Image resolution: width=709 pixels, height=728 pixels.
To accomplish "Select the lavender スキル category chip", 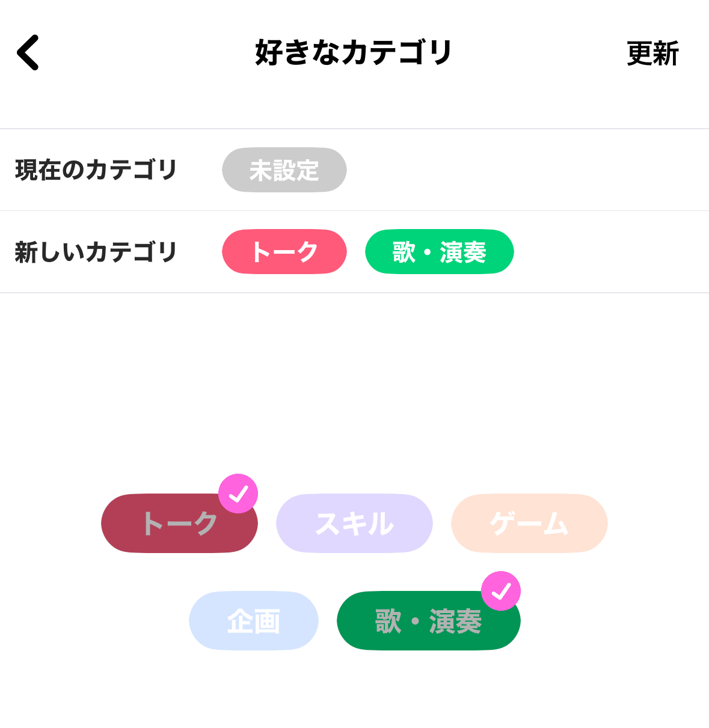I will 354,524.
